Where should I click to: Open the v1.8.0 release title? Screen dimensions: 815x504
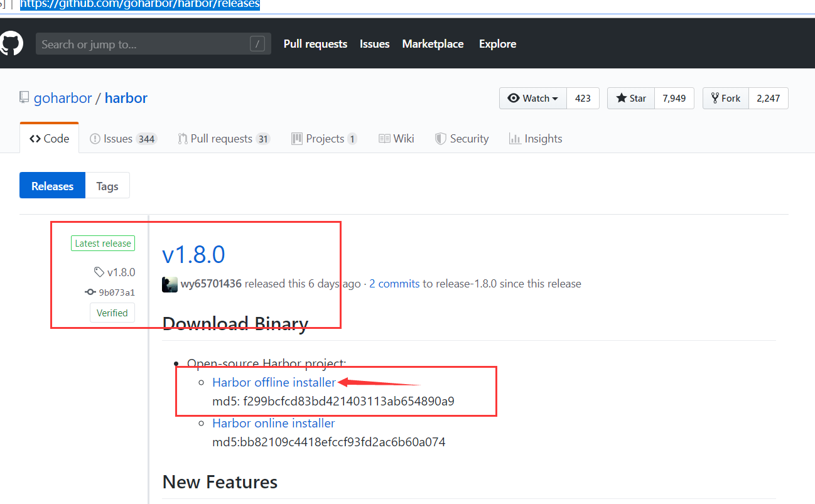pyautogui.click(x=193, y=254)
